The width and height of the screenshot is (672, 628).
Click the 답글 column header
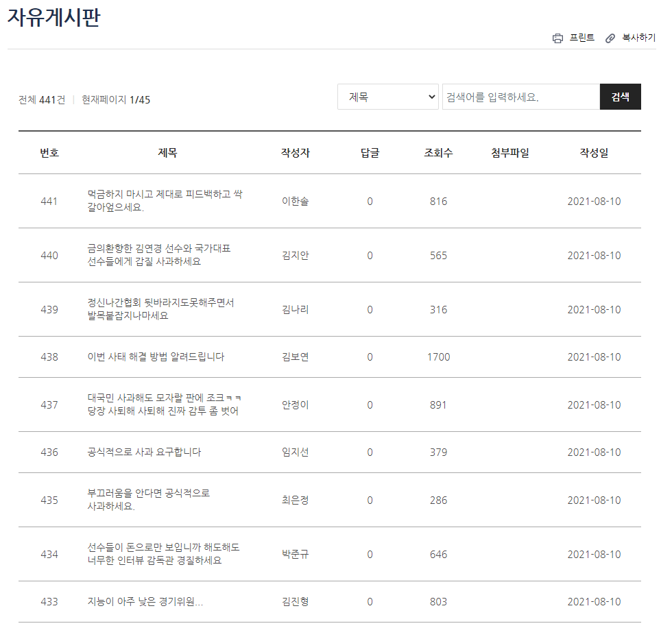pyautogui.click(x=370, y=152)
